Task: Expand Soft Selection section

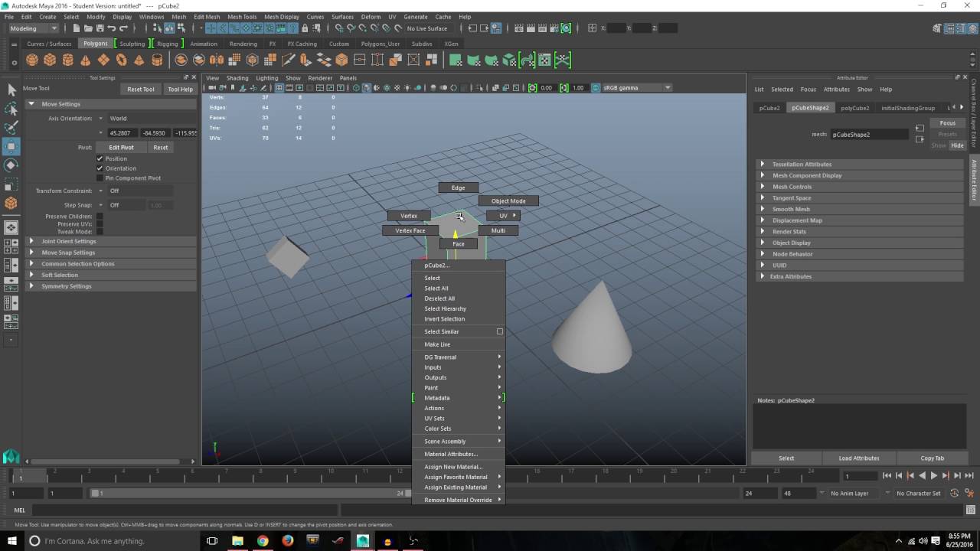Action: tap(111, 275)
